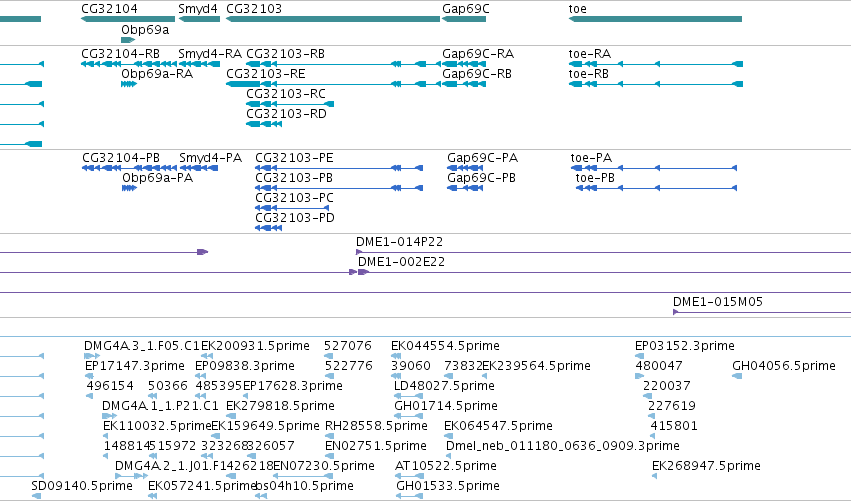Click protein CG32103-PE
Image resolution: width=851 pixels, height=501 pixels.
click(x=294, y=158)
